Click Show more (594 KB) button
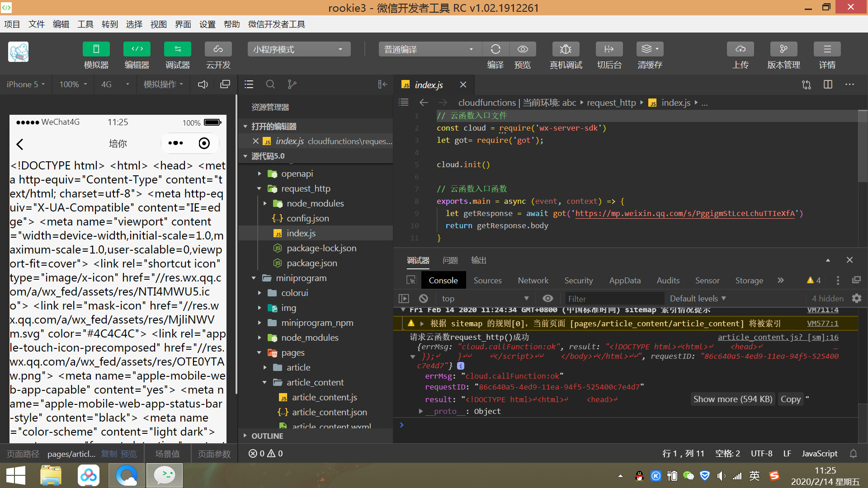Viewport: 868px width, 488px height. [x=733, y=399]
